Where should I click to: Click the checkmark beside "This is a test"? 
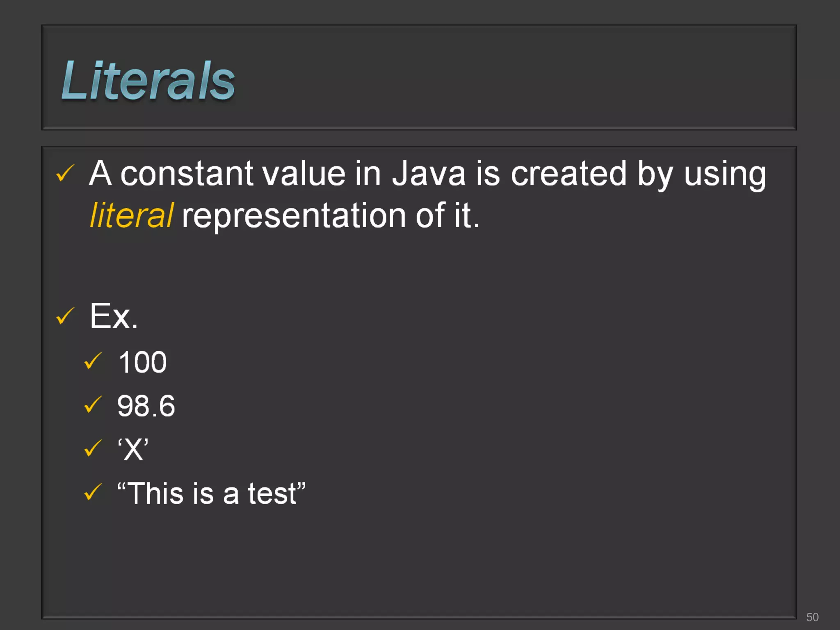93,492
